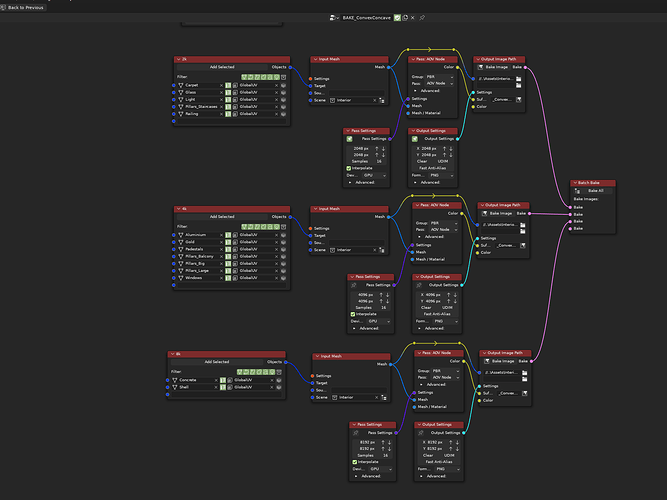Screen dimensions: 667x500
Task: Click Back to Previous
Action: tap(23, 8)
